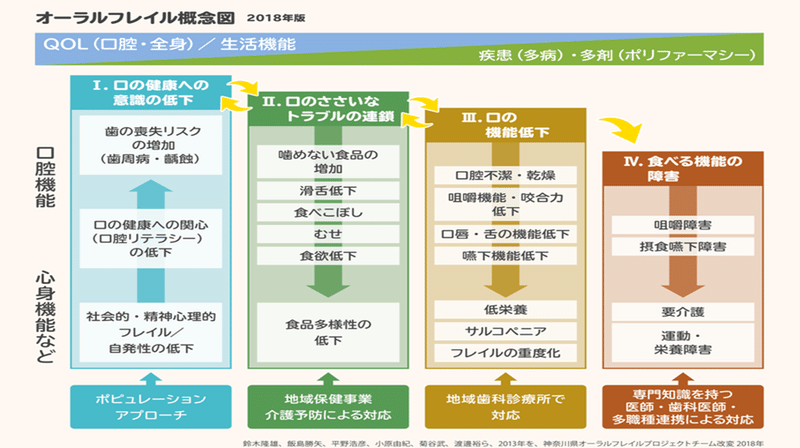Select 'QOL（口腔・全身）／生活機能' banner text
Screen dimensions: 800x448
169,44
